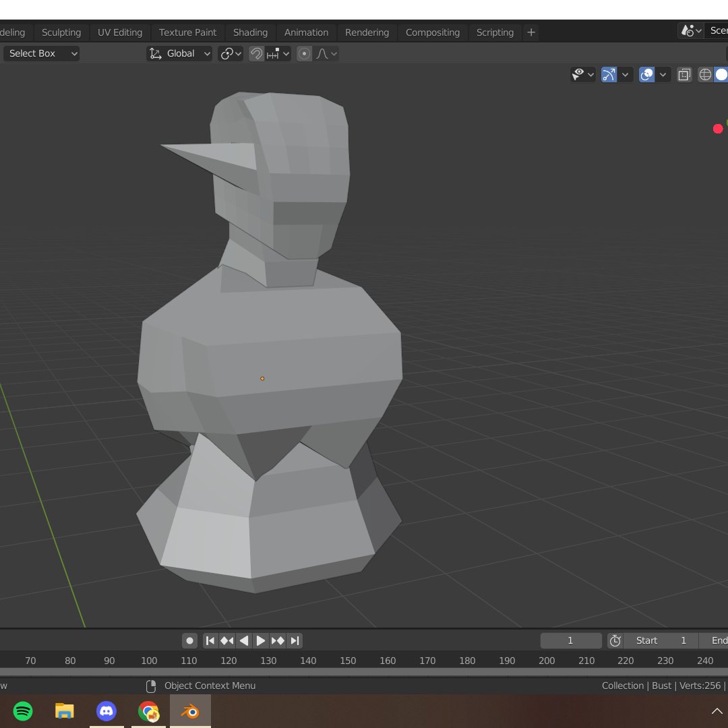Click the bust object origin point
Viewport: 728px width, 728px height.
262,379
